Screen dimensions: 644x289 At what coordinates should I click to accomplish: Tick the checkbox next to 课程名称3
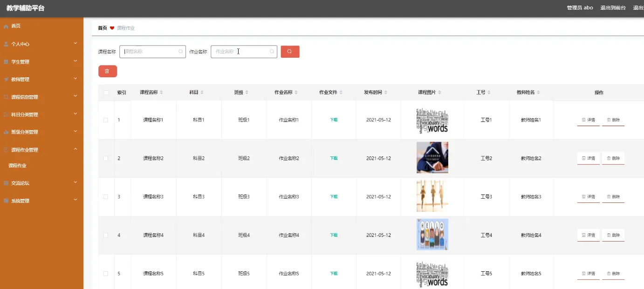click(106, 196)
